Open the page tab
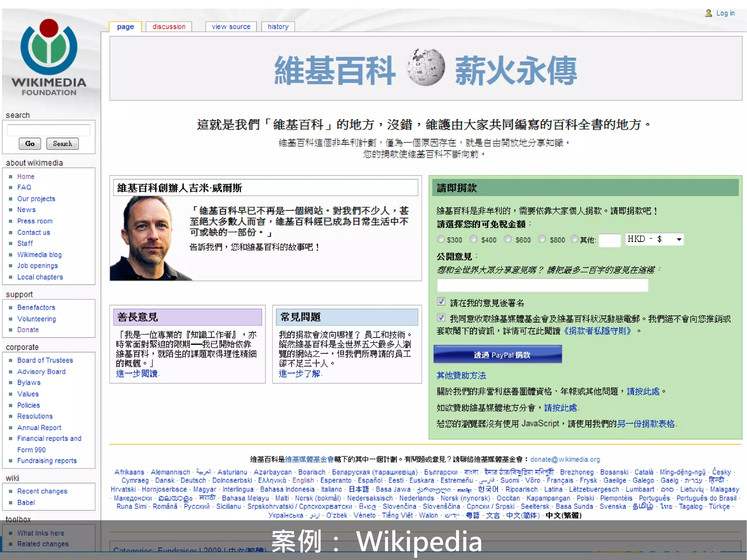Viewport: 747px width, 560px height. tap(125, 27)
